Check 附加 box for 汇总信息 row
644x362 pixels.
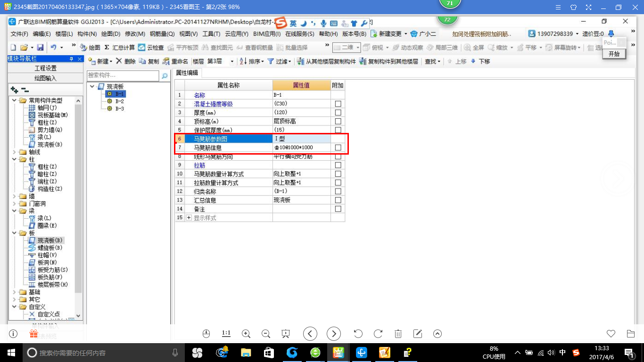(338, 200)
